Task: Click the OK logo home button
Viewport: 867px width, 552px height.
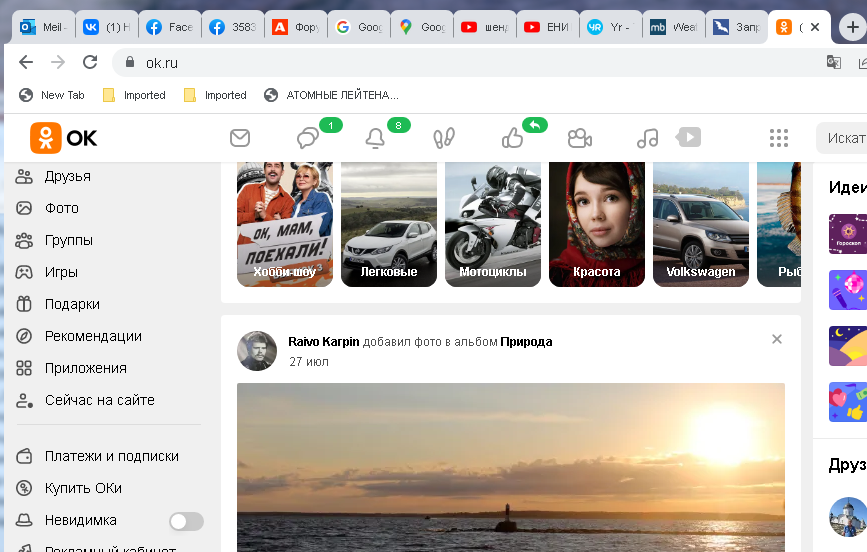Action: pyautogui.click(x=64, y=138)
